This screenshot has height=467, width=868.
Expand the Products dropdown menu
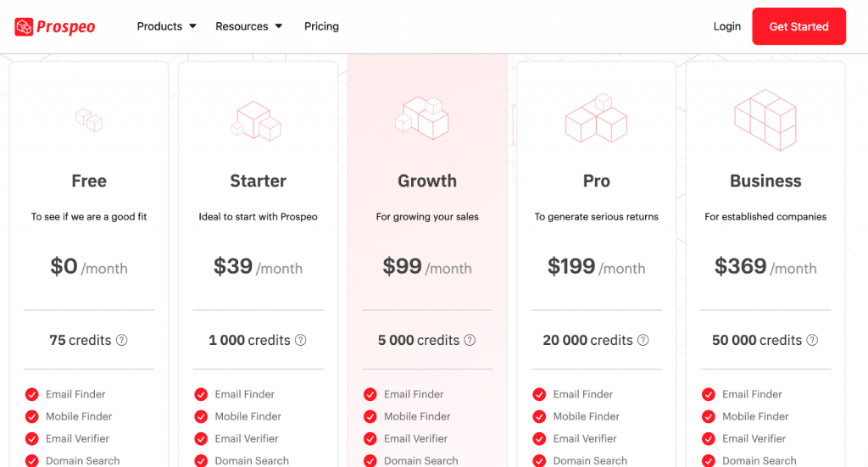pos(166,26)
